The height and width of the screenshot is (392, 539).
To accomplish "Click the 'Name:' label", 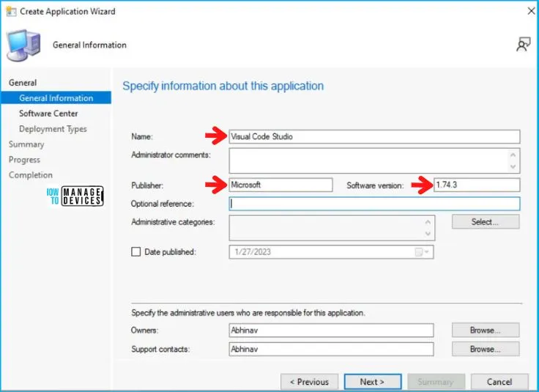I will (x=142, y=137).
